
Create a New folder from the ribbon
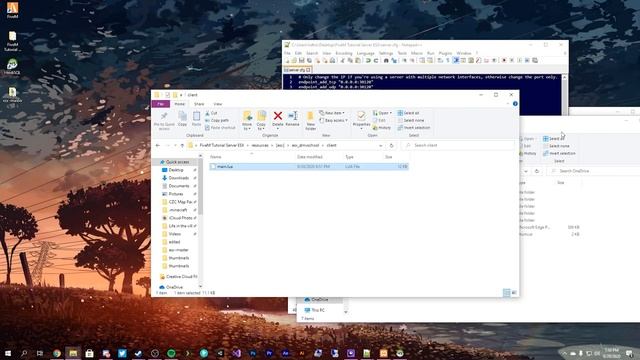[x=311, y=120]
